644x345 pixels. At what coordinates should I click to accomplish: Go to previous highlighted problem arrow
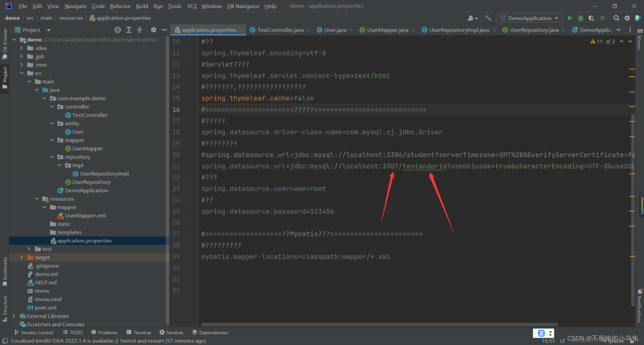(621, 41)
